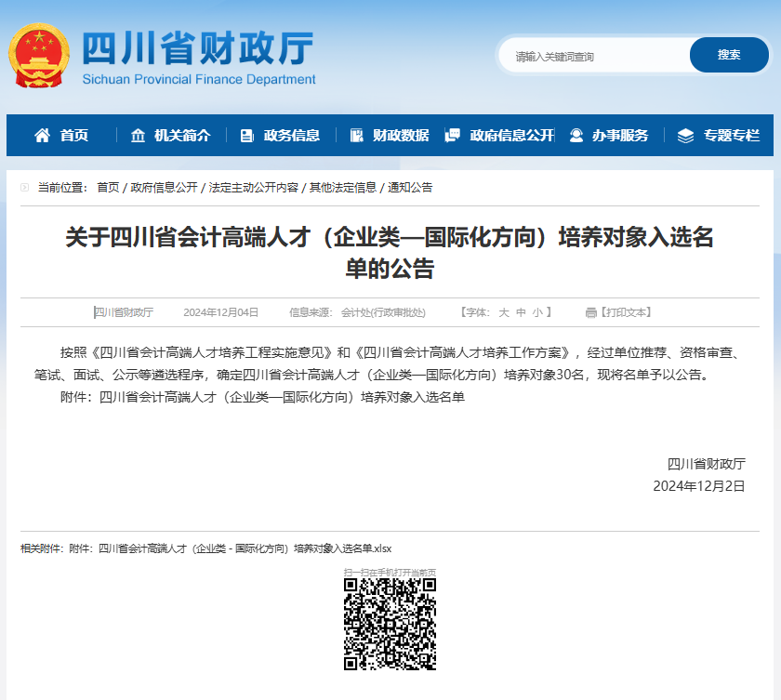Click the 政府信息公开 icon
Image resolution: width=781 pixels, height=700 pixels.
point(453,136)
